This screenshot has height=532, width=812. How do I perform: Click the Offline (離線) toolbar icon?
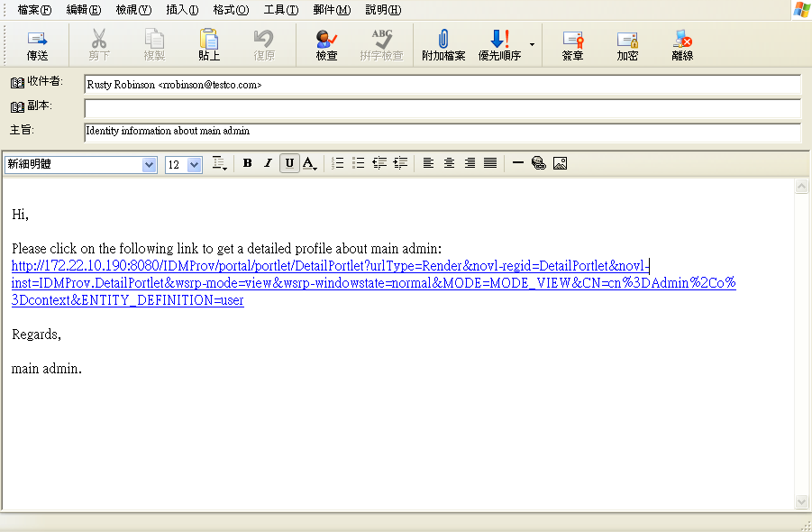(x=682, y=39)
